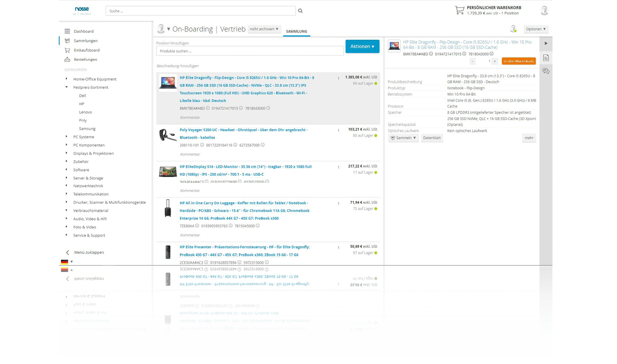
Task: Click the user status avatar left of Optionen
Action: tap(513, 28)
